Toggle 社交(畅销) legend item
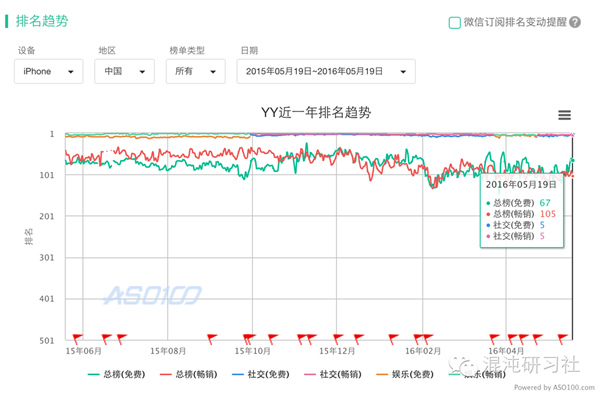 333,374
